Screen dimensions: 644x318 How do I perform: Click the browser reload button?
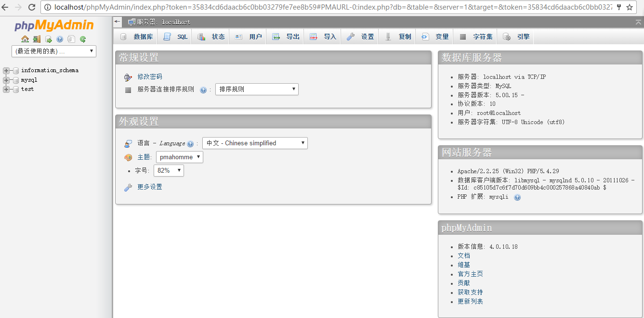tap(32, 7)
